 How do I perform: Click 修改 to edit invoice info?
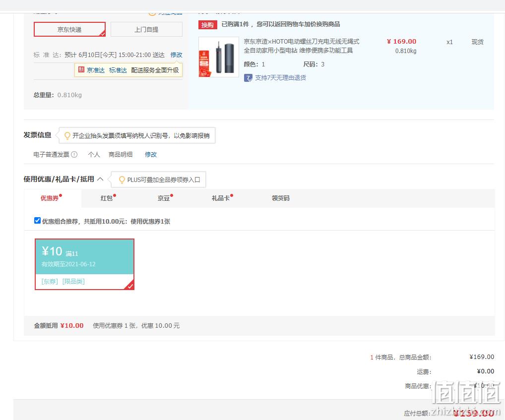pos(151,155)
